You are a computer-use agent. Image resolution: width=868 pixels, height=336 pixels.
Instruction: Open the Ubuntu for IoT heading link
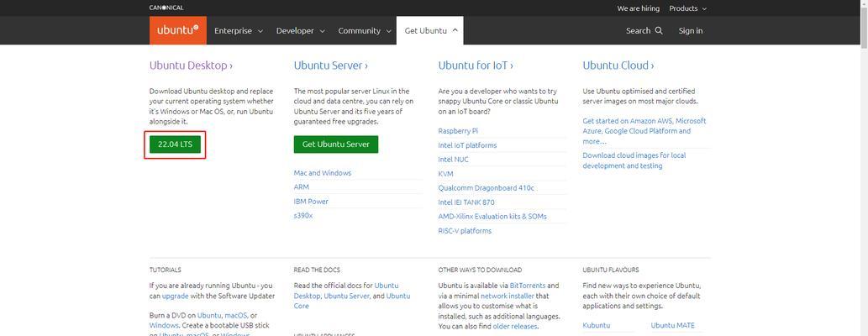(x=476, y=66)
